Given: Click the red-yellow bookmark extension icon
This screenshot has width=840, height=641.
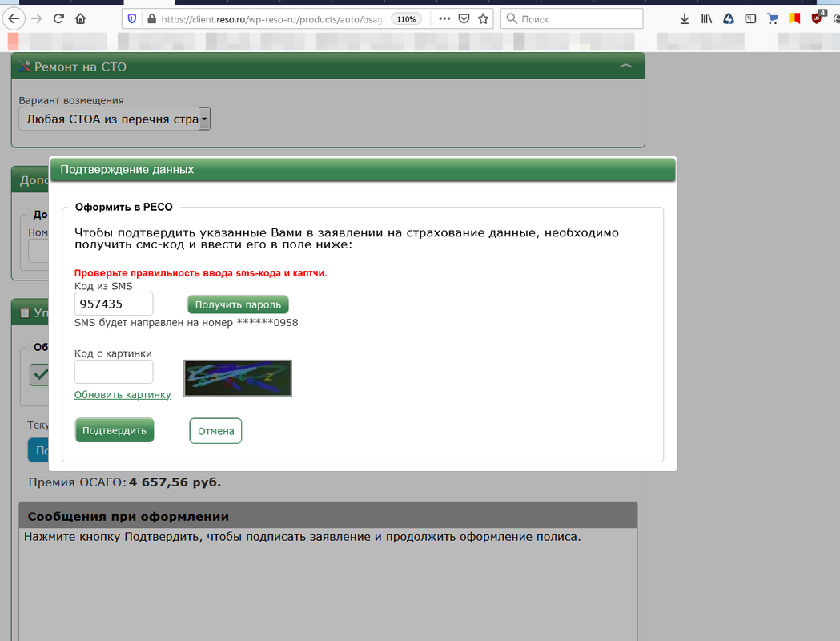Looking at the screenshot, I should 794,19.
